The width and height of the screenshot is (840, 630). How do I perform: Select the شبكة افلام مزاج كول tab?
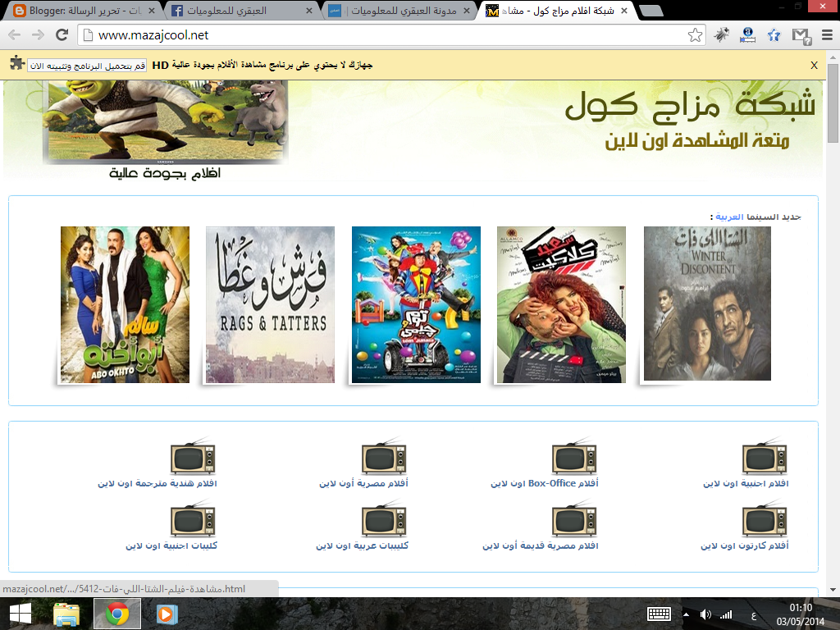point(555,11)
